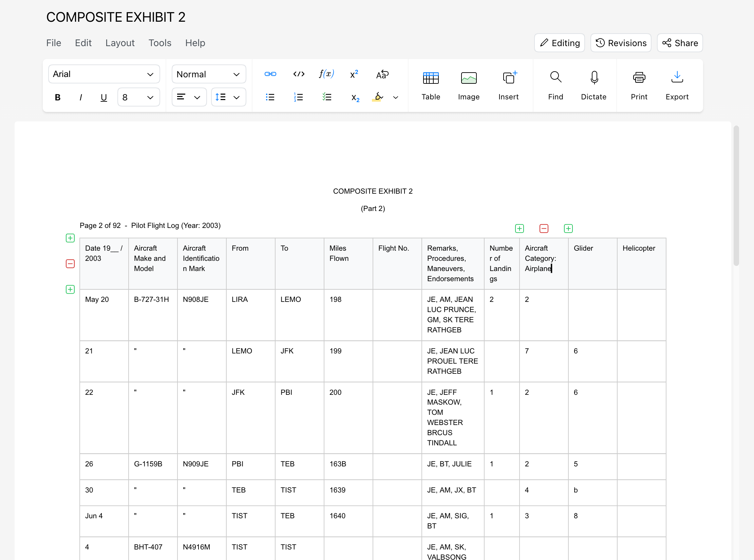Create a bulleted list
The height and width of the screenshot is (560, 754).
(270, 97)
